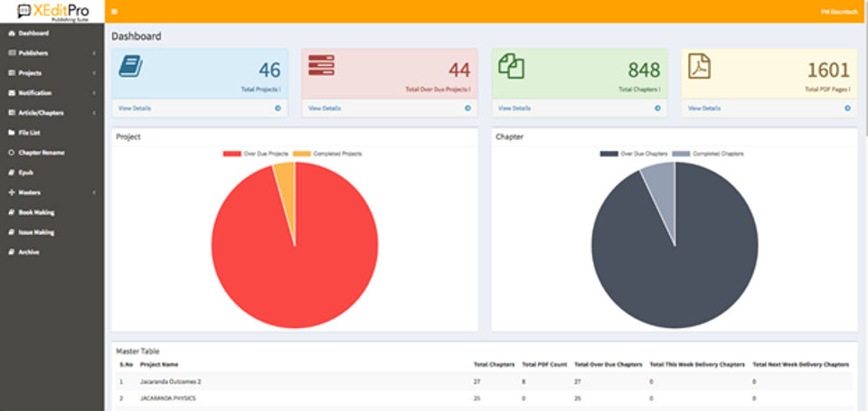Image resolution: width=868 pixels, height=411 pixels.
Task: Click the Total PDF Count column header
Action: click(544, 365)
